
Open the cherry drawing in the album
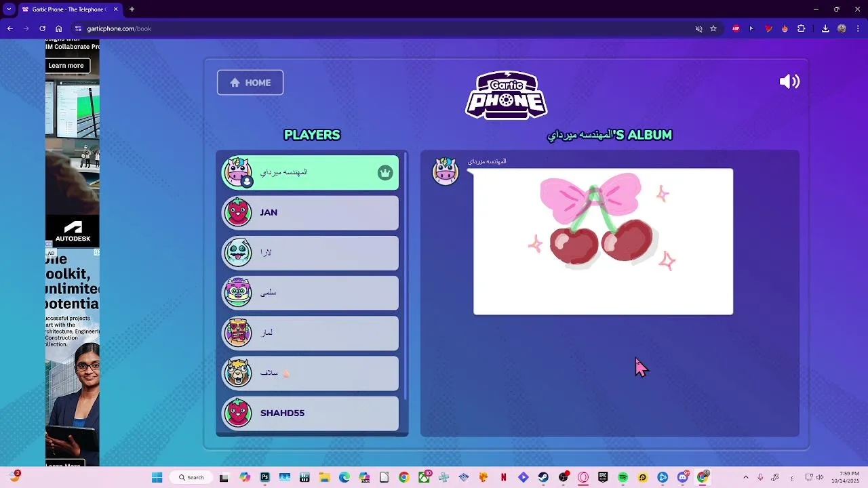603,241
